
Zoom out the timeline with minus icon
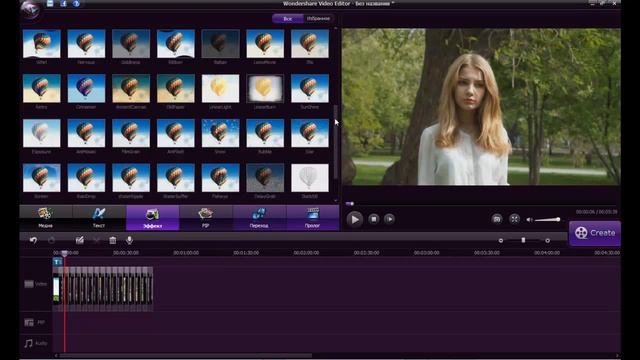pos(501,241)
